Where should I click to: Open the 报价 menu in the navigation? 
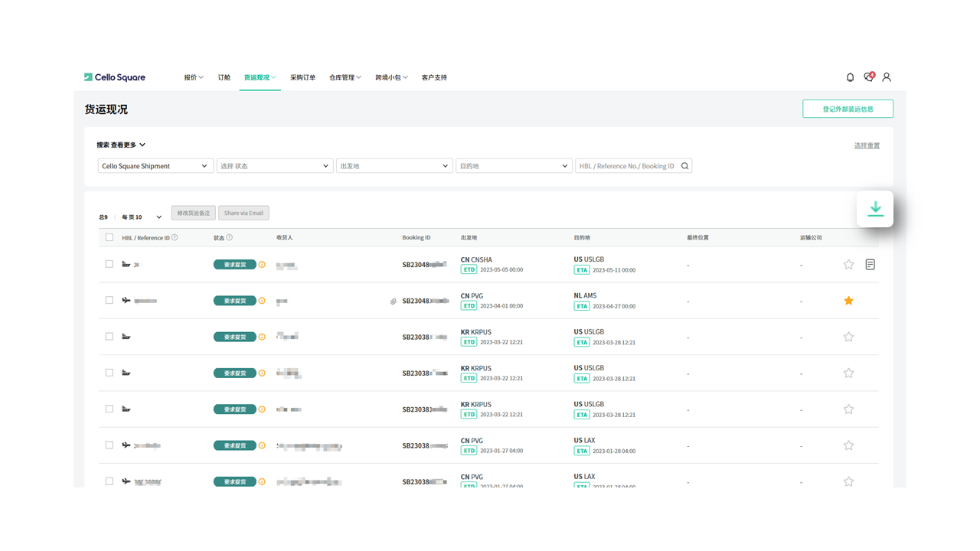point(193,77)
